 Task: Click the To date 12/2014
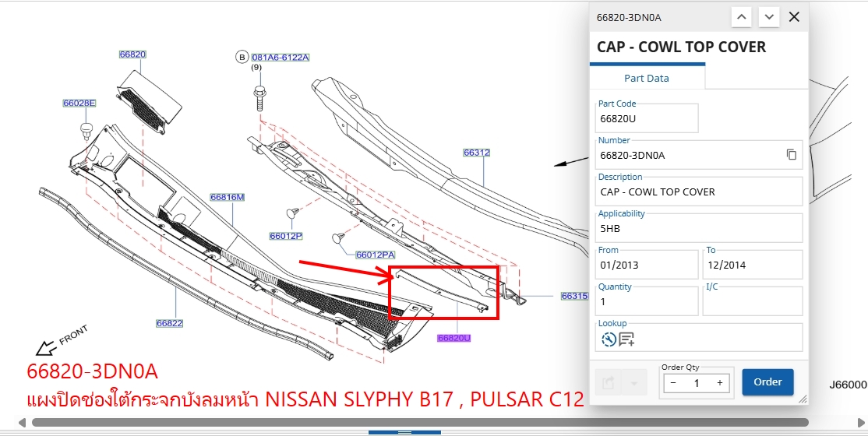click(x=753, y=265)
